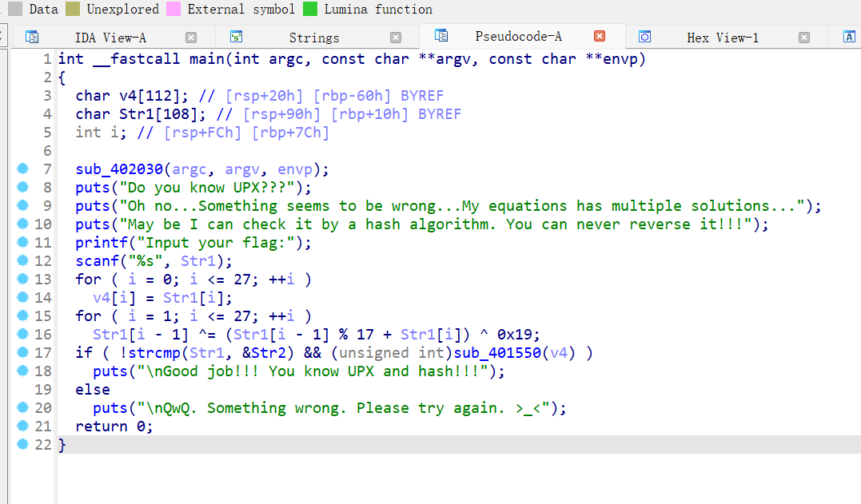This screenshot has height=504, width=861.
Task: Select the Pseudocode-A tab
Action: tap(518, 36)
